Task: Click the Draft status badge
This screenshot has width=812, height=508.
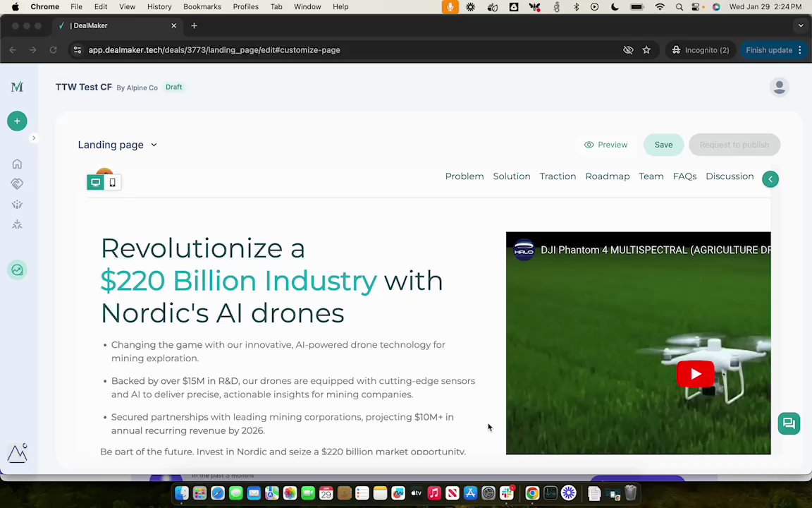Action: (x=173, y=87)
